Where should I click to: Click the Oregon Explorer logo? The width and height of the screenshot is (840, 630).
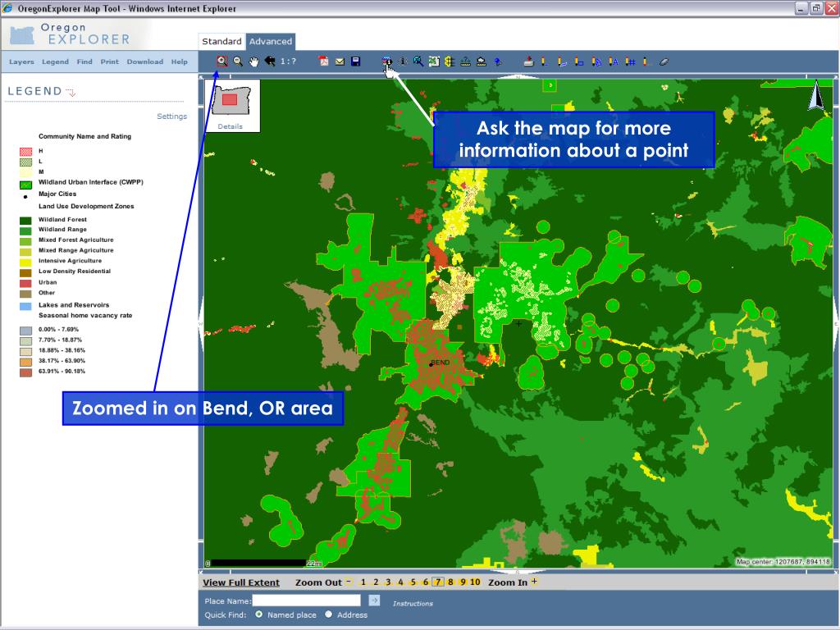pos(70,34)
